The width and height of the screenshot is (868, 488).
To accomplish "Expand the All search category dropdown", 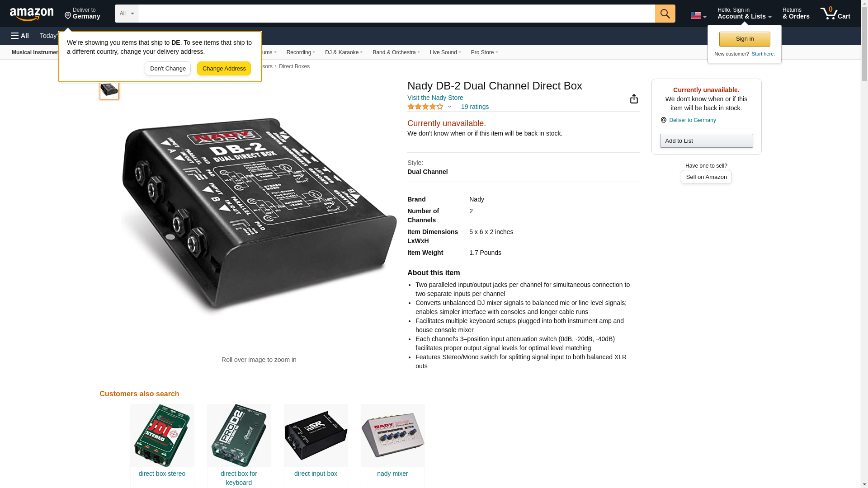I will (126, 14).
